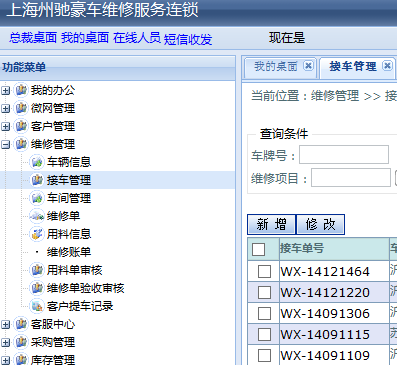
Task: Click the 短信收发 link
Action: pos(188,39)
